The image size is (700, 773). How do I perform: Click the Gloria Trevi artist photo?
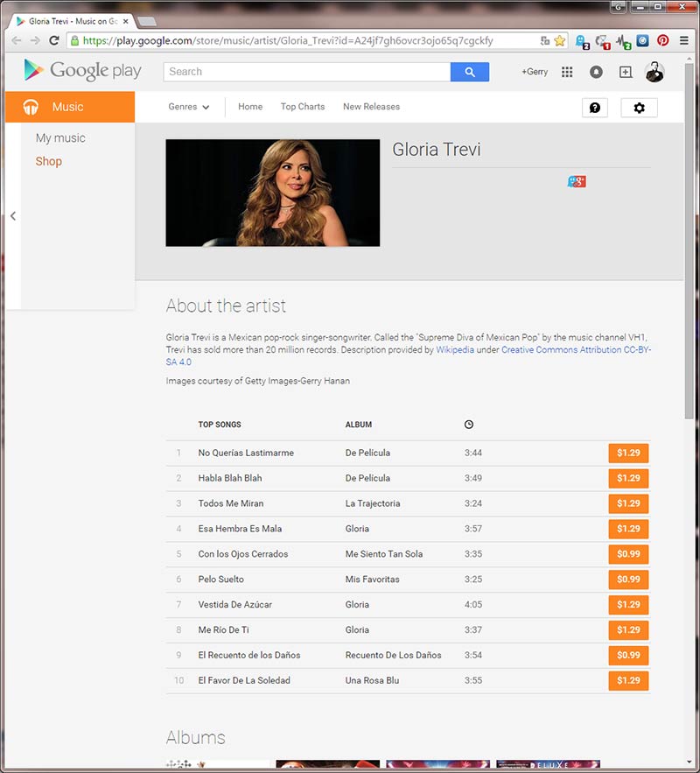coord(273,193)
